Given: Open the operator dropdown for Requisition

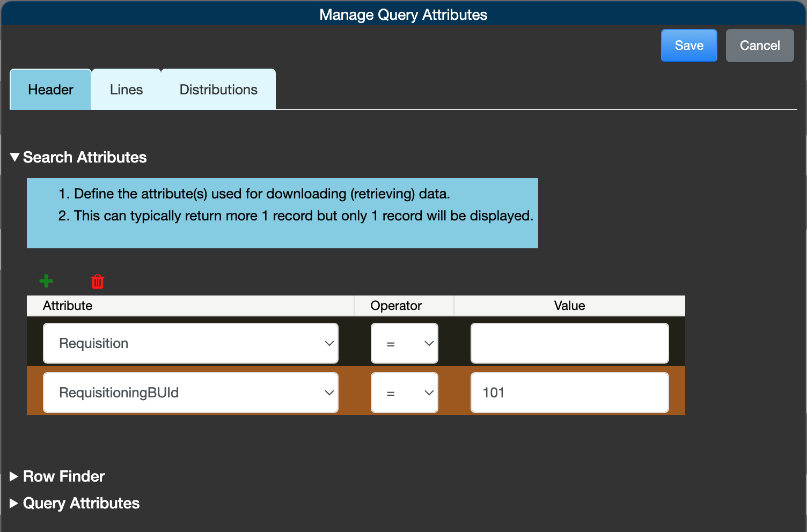Looking at the screenshot, I should click(428, 343).
